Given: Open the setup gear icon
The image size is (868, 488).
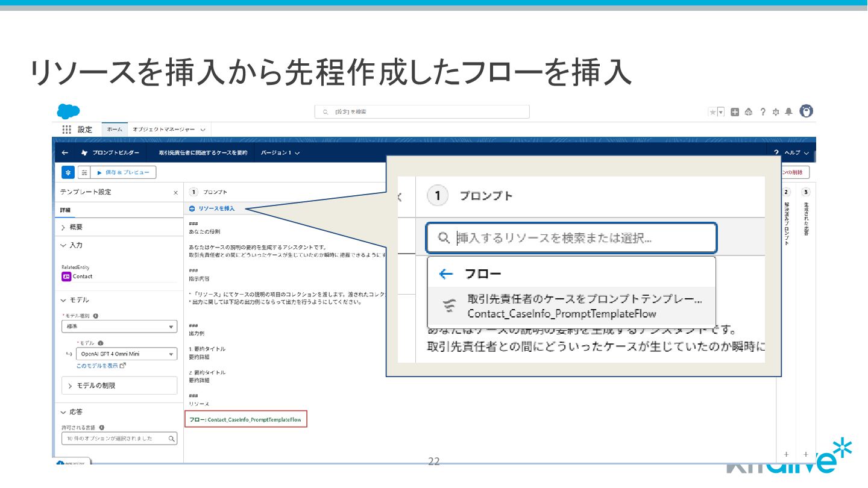Looking at the screenshot, I should point(776,112).
